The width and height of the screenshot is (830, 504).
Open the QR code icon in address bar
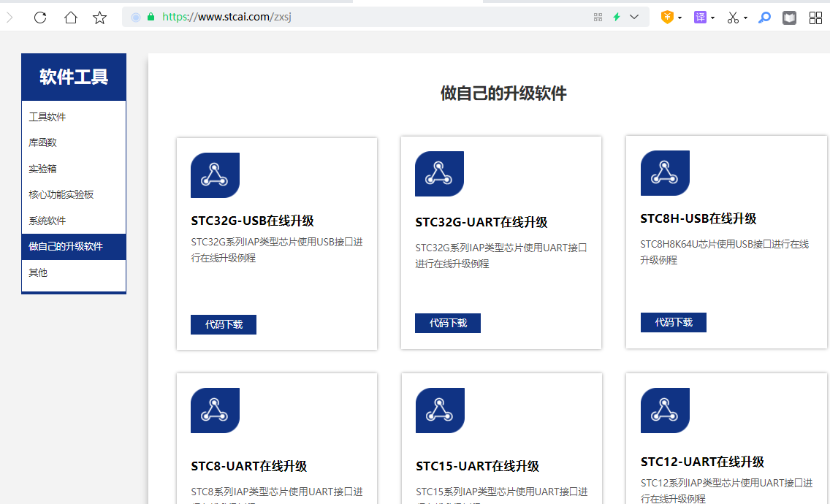[x=598, y=17]
